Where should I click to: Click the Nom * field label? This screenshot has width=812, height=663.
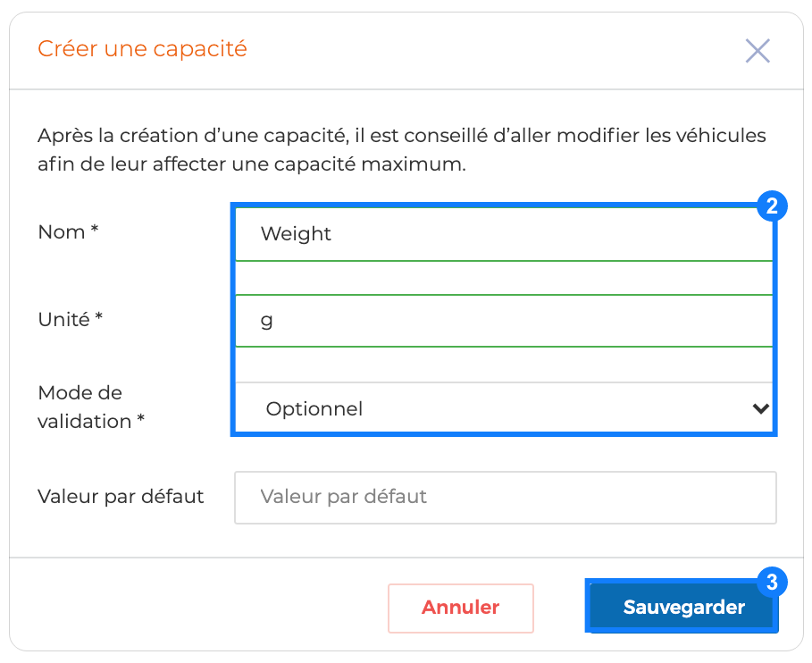coord(69,232)
